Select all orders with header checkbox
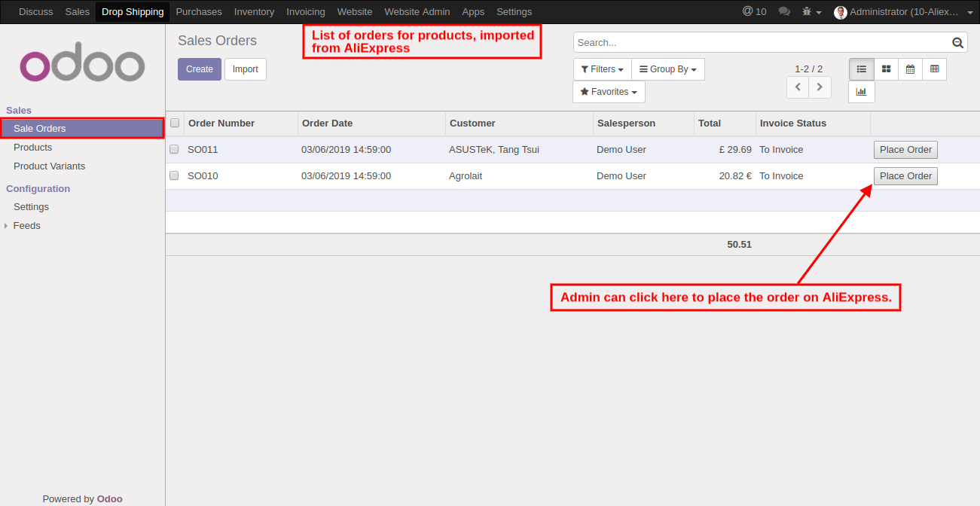This screenshot has height=506, width=980. pos(175,123)
